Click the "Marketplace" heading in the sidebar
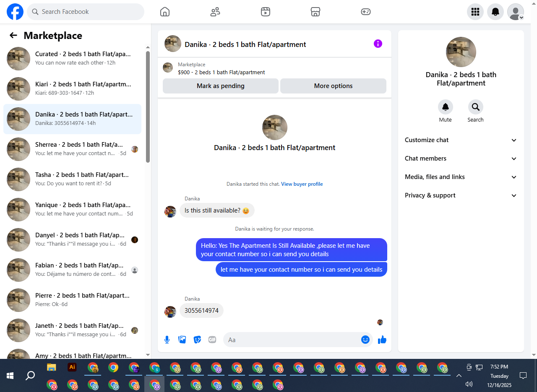 (x=53, y=36)
